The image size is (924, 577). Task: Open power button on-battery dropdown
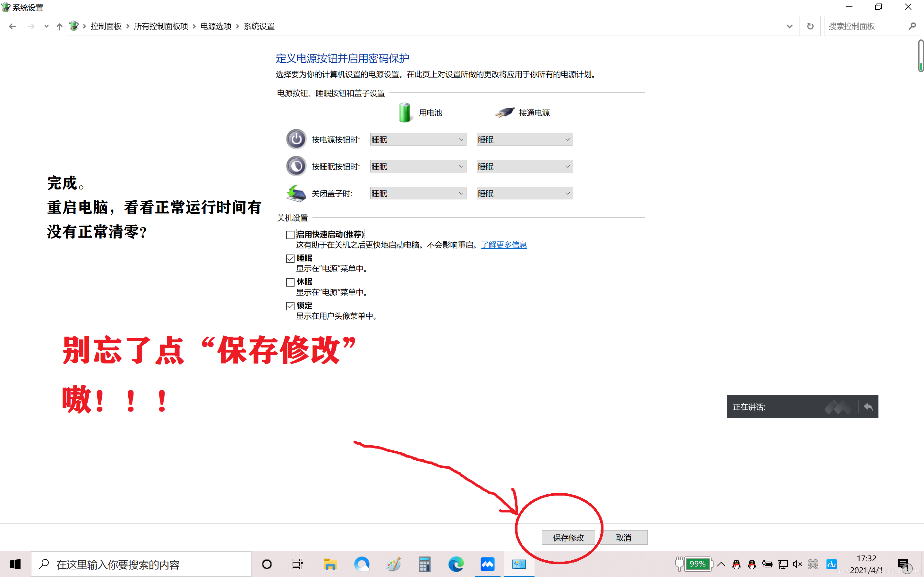pyautogui.click(x=418, y=140)
